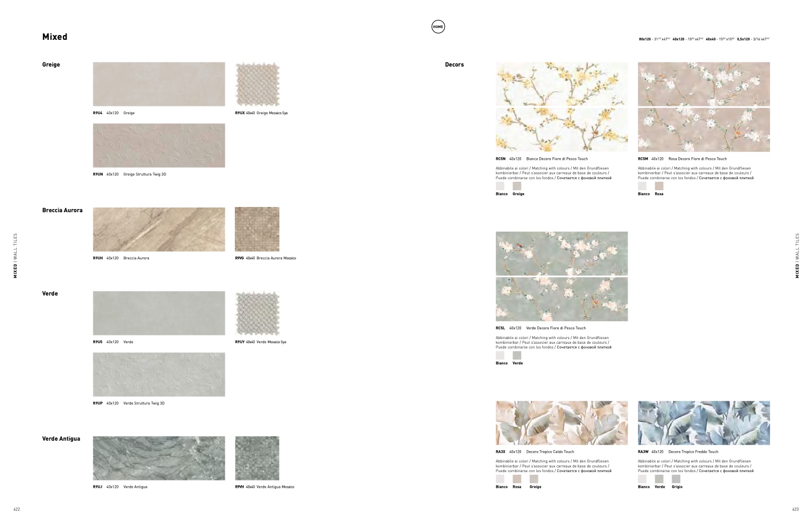Select the Bianco swatch under Tropico Caldo
The image size is (812, 524).
tap(500, 479)
